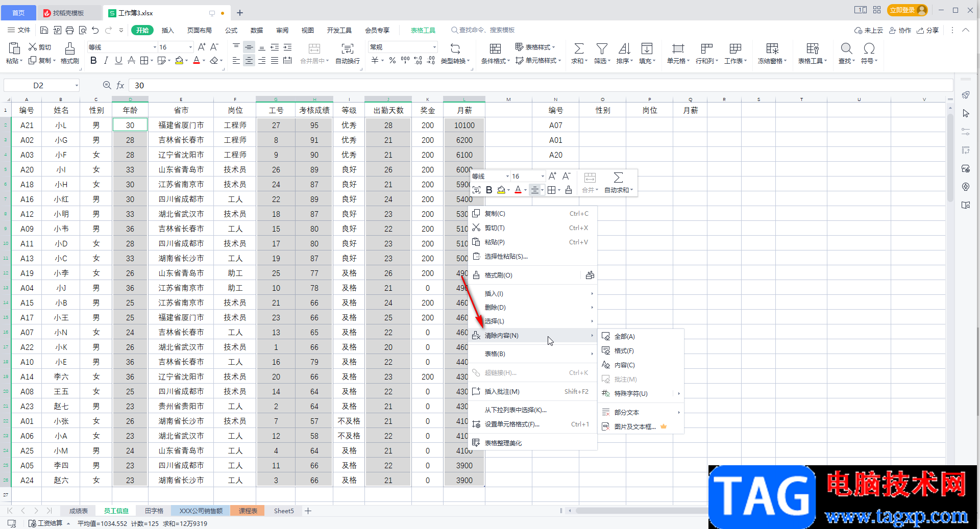Select 全部(A) in clear submenu
Image resolution: width=980 pixels, height=529 pixels.
(641, 337)
